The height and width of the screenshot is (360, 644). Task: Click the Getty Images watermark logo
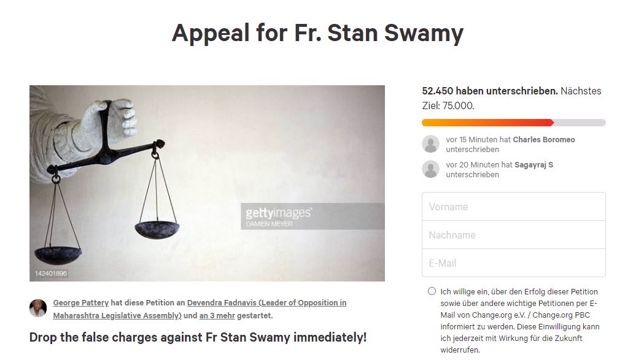point(278,213)
